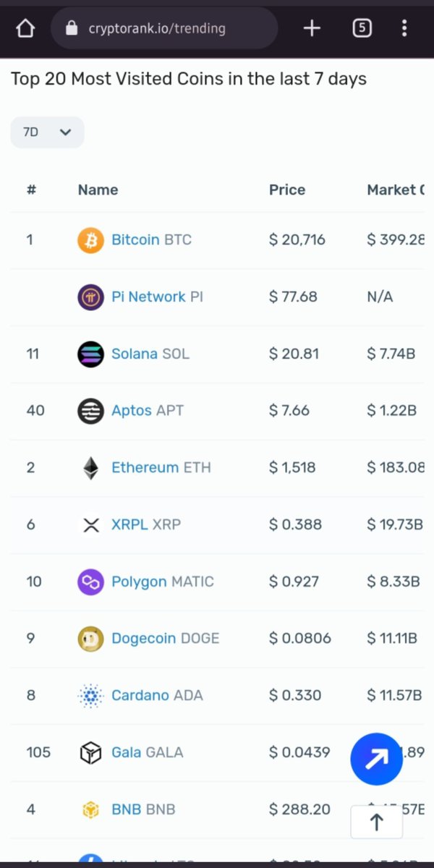Click the Dogecoin logo
The height and width of the screenshot is (868, 434).
click(91, 638)
